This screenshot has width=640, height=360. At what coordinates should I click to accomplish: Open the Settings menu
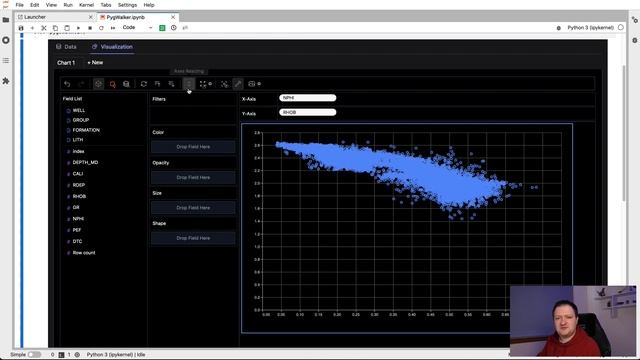point(127,5)
